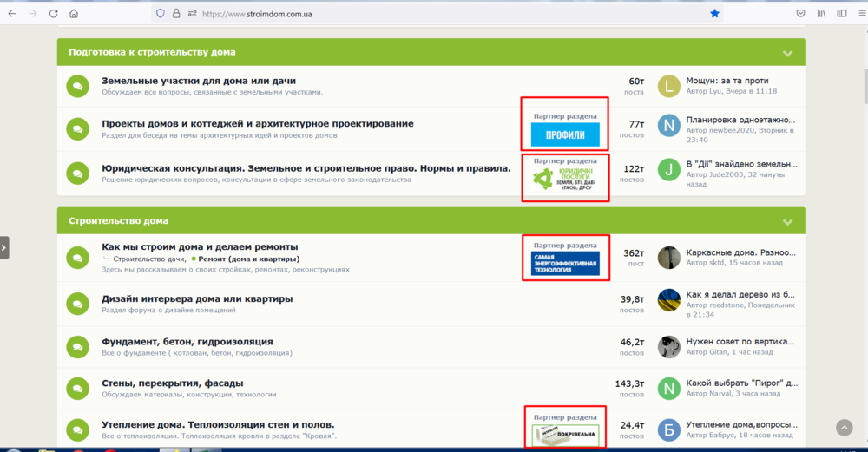Open latest post Утепление дома,вопросы...
This screenshot has width=868, height=452.
[x=742, y=425]
